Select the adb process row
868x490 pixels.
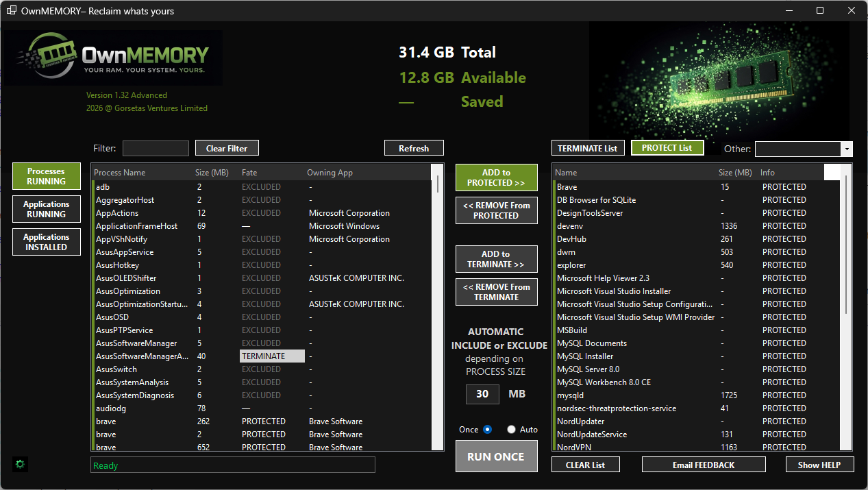click(x=262, y=187)
